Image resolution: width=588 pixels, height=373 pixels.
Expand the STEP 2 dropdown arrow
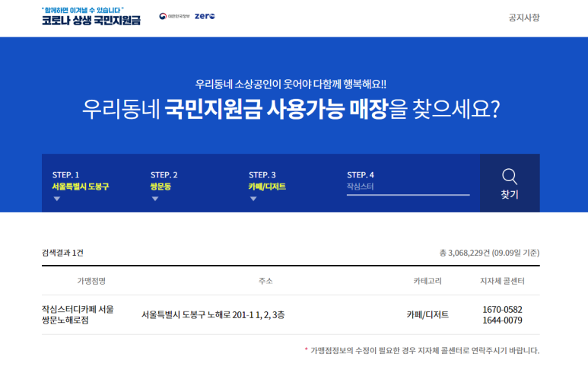pos(155,199)
